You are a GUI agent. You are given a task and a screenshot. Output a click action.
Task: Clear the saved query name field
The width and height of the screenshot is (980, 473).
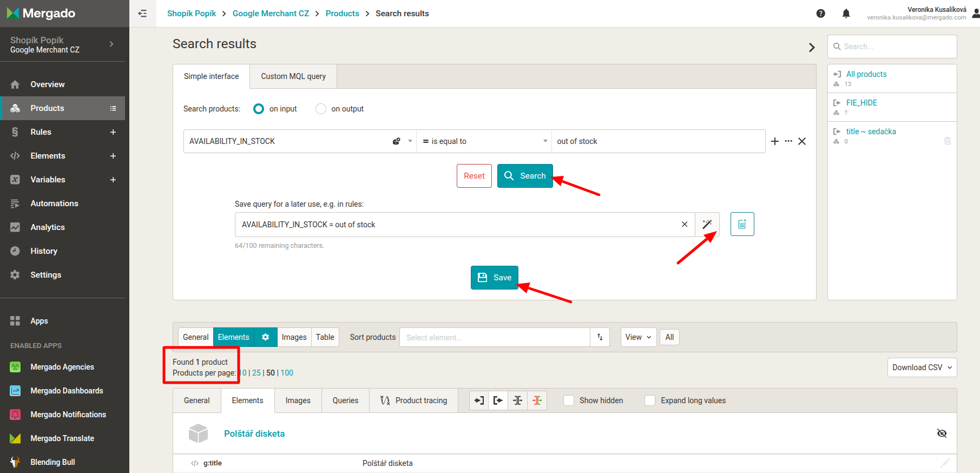coord(685,225)
